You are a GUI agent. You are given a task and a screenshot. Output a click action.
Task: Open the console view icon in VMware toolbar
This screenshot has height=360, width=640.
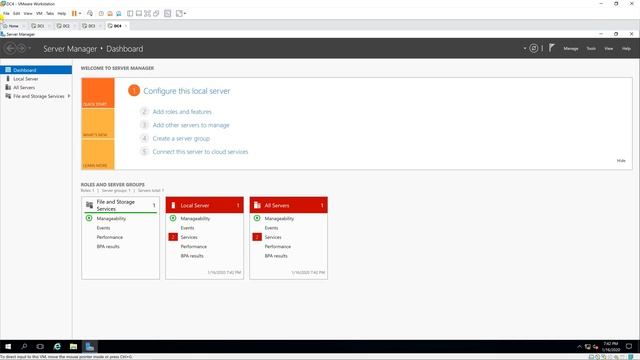(167, 13)
